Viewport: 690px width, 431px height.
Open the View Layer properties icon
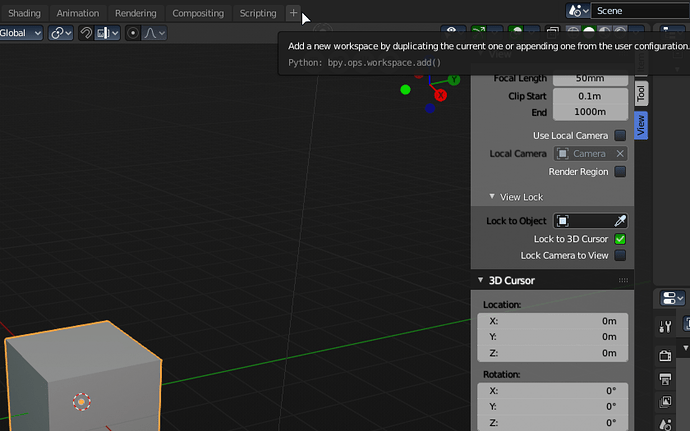click(x=665, y=402)
